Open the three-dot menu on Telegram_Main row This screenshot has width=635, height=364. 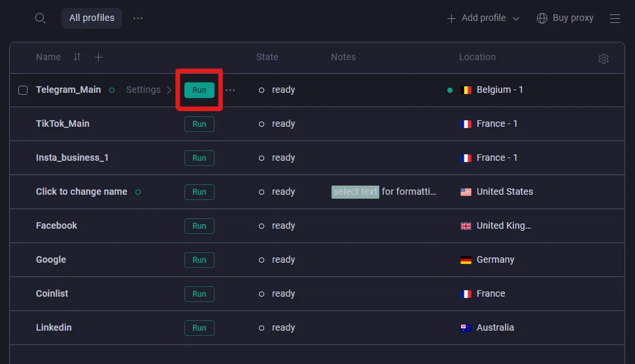pos(230,90)
